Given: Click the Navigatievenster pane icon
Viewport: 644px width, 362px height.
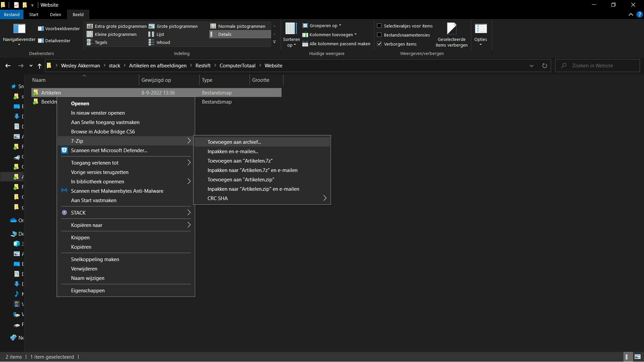Looking at the screenshot, I should pos(19,29).
